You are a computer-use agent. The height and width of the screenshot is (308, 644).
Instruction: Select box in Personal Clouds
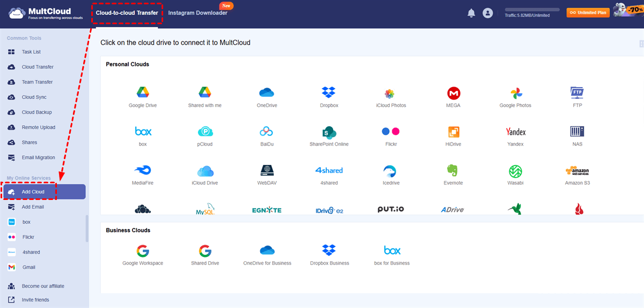point(143,136)
